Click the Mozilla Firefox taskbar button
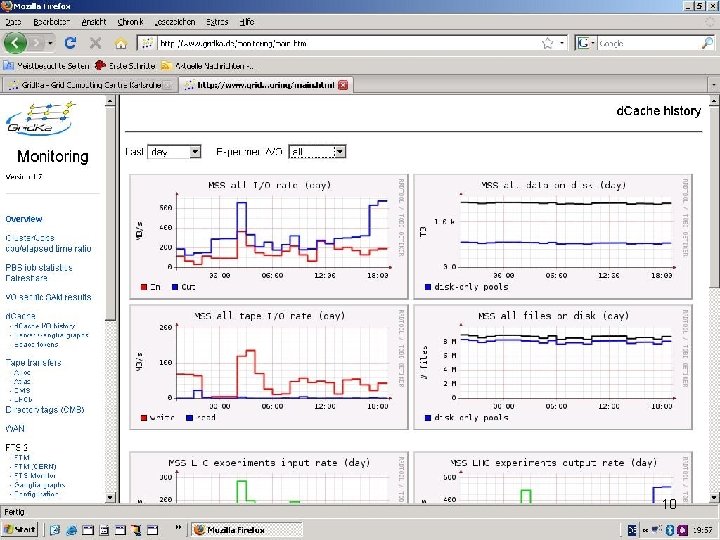This screenshot has height=540, width=720. click(247, 530)
